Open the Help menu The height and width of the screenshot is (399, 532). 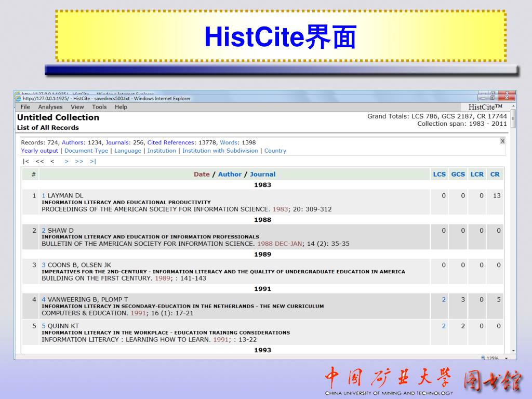click(121, 107)
